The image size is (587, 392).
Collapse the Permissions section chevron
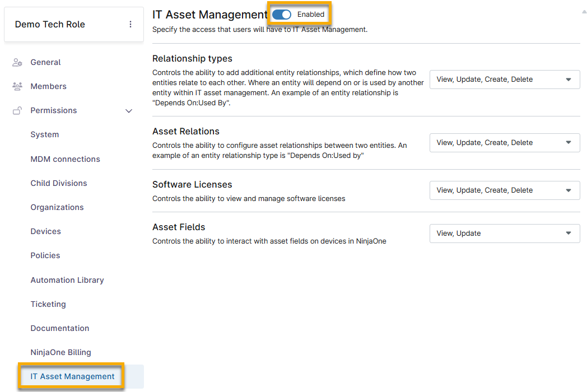point(129,111)
